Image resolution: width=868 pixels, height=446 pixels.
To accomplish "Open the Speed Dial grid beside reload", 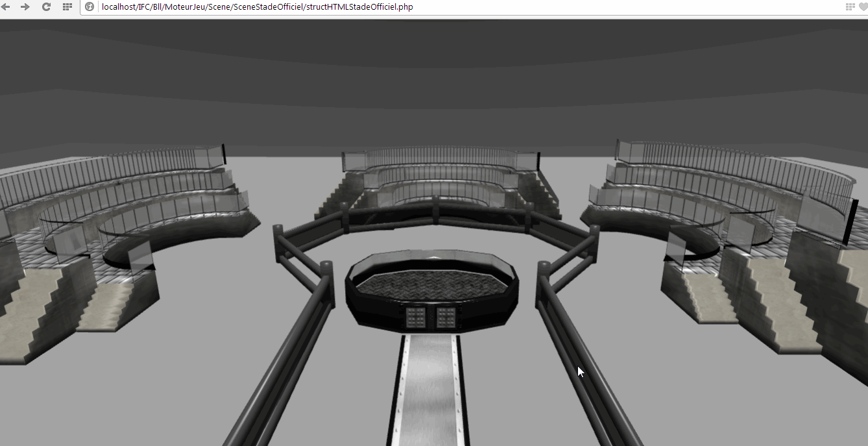I will [67, 7].
